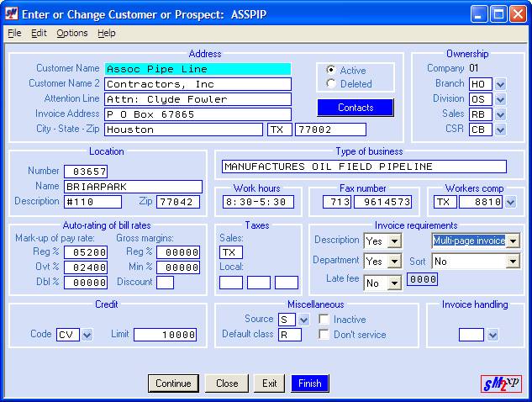Click the Location Description field #110
Viewport: 532px width, 402px height.
92,202
